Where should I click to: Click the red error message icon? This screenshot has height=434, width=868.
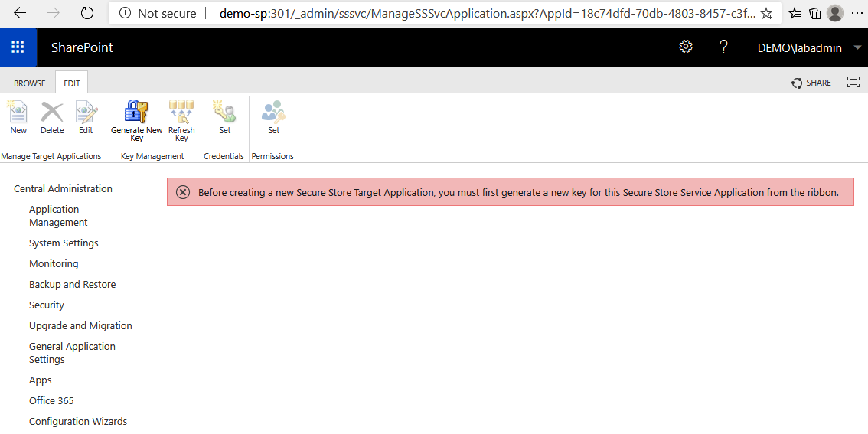183,192
